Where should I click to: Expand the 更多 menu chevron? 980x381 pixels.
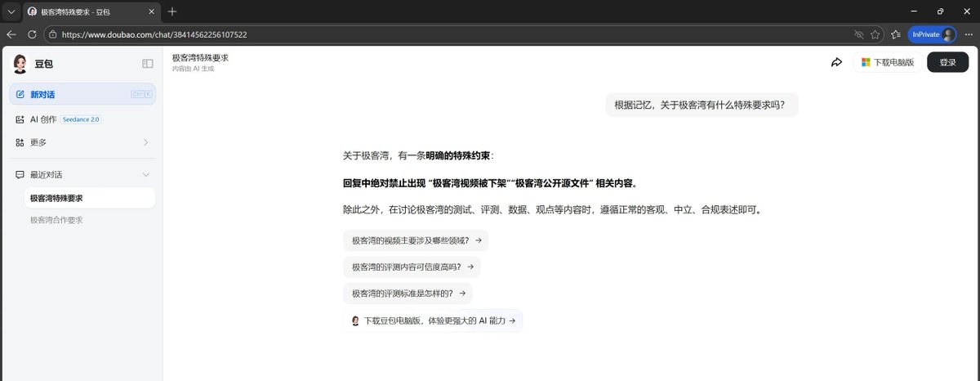146,142
